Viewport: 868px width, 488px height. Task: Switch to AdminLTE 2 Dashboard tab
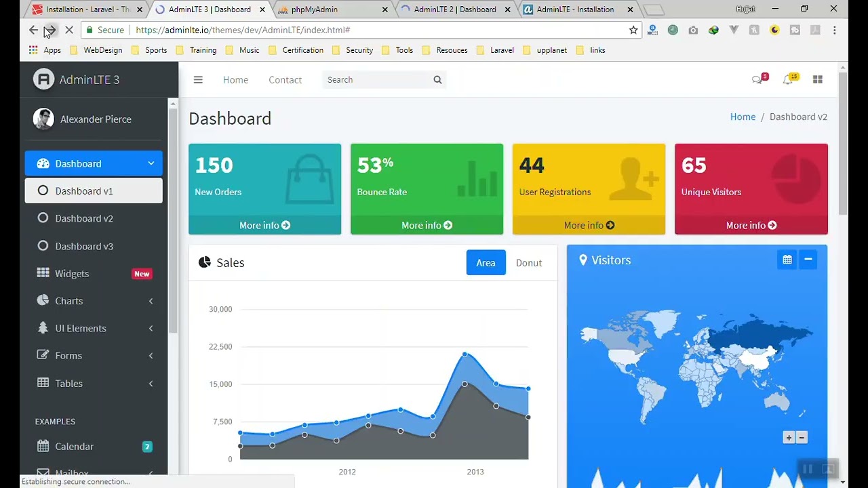pyautogui.click(x=455, y=9)
